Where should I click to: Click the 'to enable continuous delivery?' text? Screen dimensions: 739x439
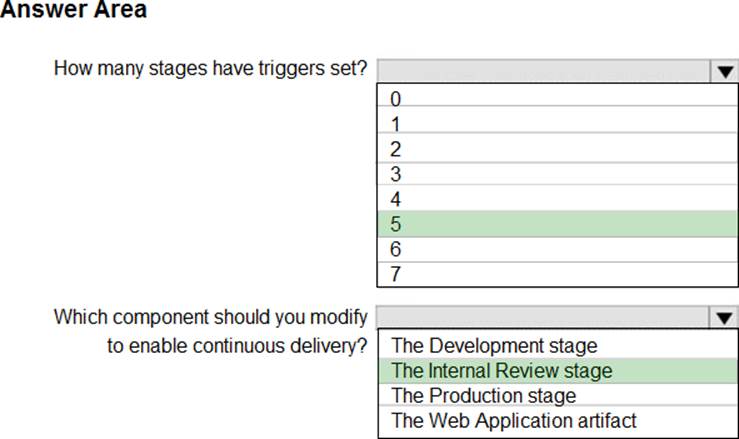pyautogui.click(x=238, y=346)
